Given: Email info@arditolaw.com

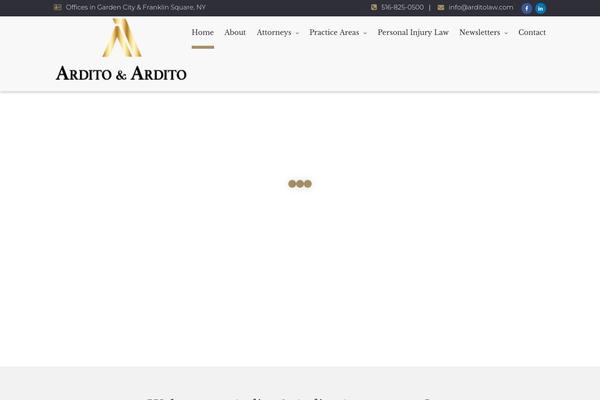Looking at the screenshot, I should (481, 7).
